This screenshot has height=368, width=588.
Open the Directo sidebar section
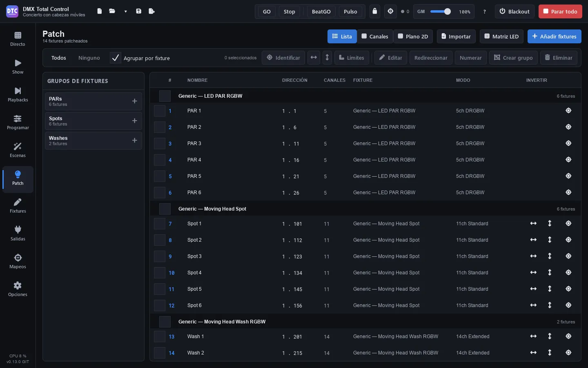click(x=18, y=39)
